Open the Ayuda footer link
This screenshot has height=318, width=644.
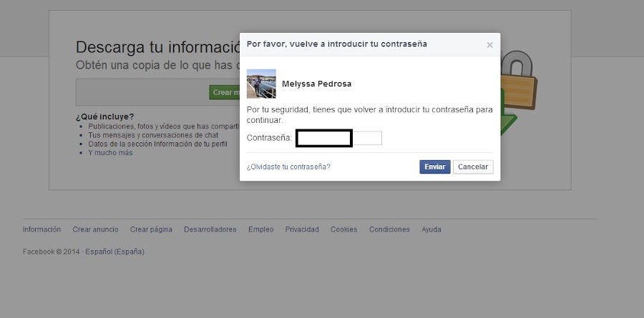[x=431, y=229]
